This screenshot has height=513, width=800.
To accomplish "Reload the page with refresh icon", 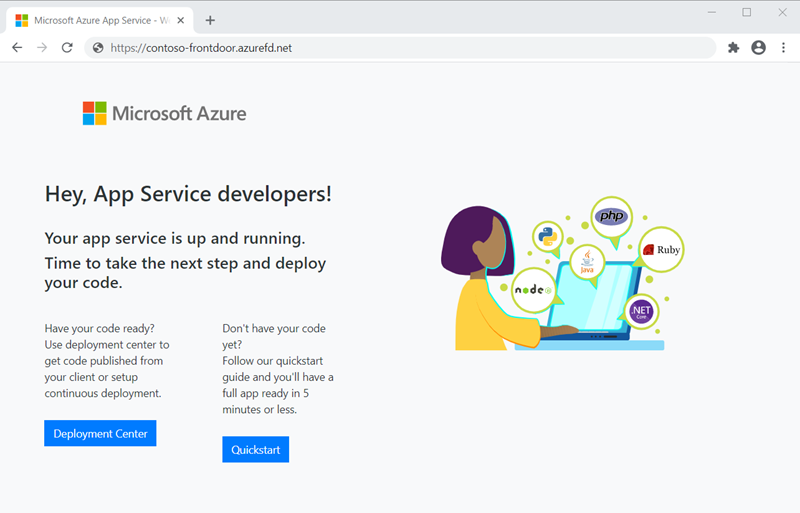I will coord(67,47).
